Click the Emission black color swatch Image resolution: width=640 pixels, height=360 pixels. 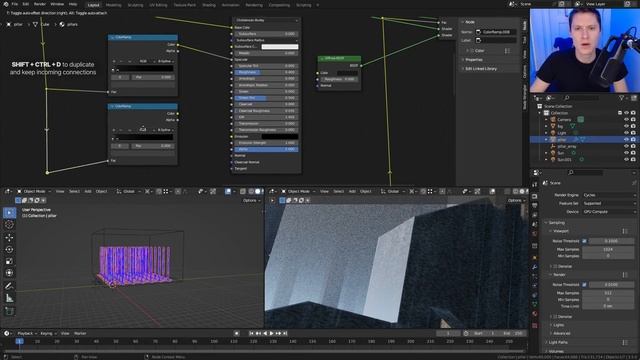click(280, 136)
